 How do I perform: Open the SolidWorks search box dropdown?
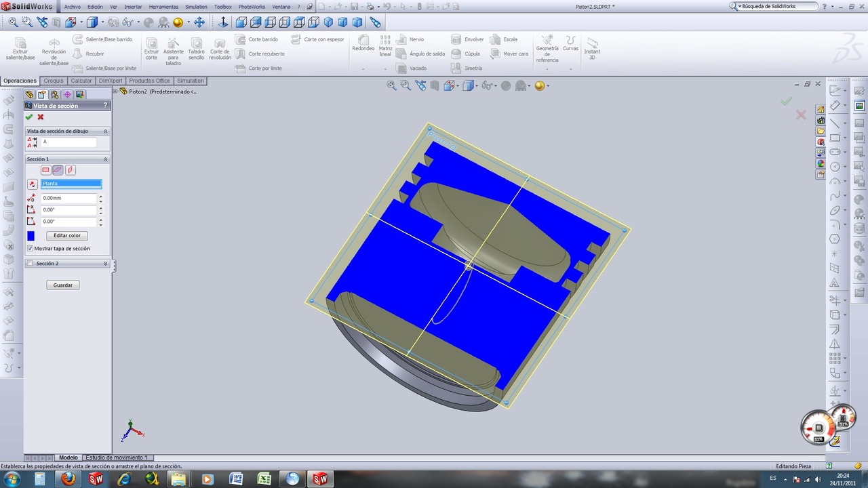739,6
